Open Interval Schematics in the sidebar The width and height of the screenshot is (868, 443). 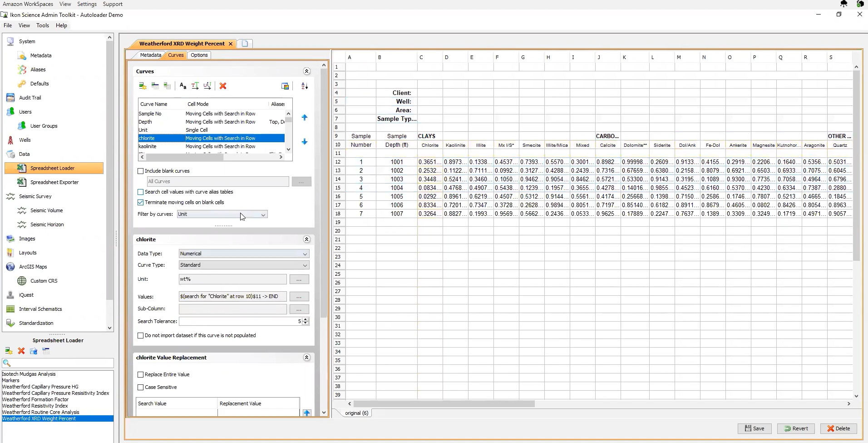tap(40, 309)
